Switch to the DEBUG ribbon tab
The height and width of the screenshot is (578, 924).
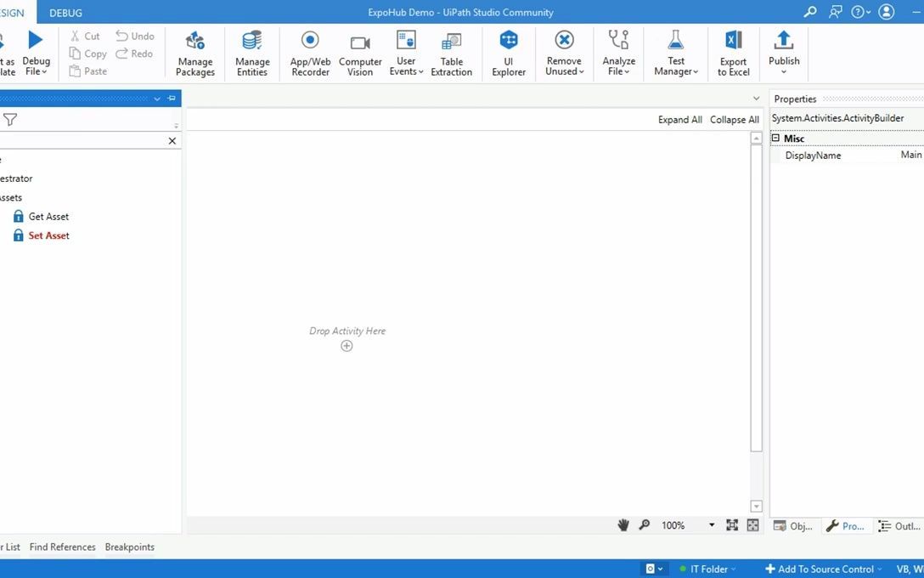(65, 13)
